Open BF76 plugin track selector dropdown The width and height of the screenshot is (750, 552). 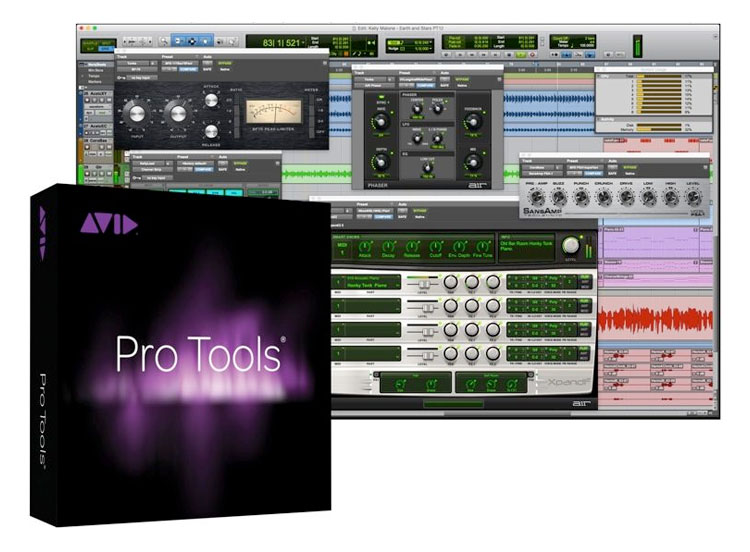[133, 63]
